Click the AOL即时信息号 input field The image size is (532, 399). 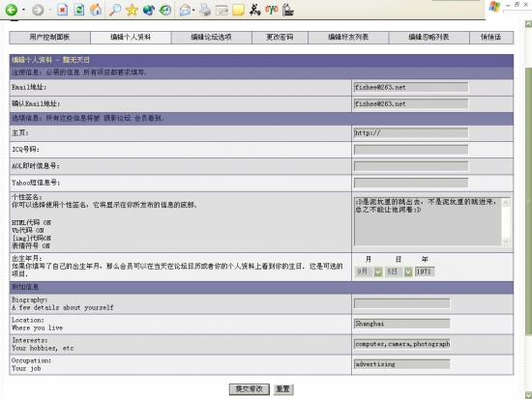(411, 166)
